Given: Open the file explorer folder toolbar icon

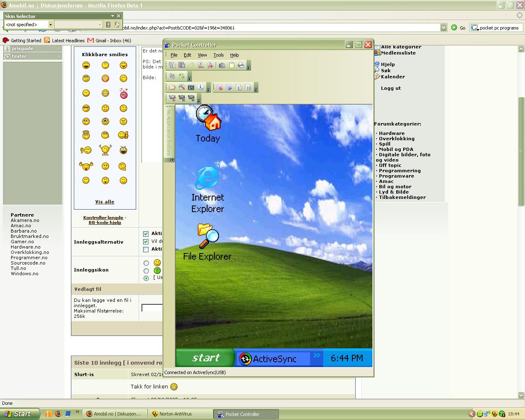Looking at the screenshot, I should (172, 87).
